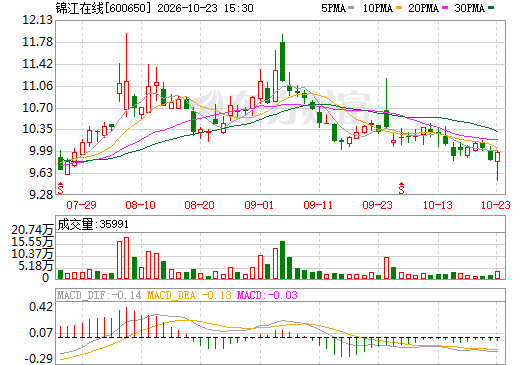Click the 11.42 price axis label

[x=37, y=64]
